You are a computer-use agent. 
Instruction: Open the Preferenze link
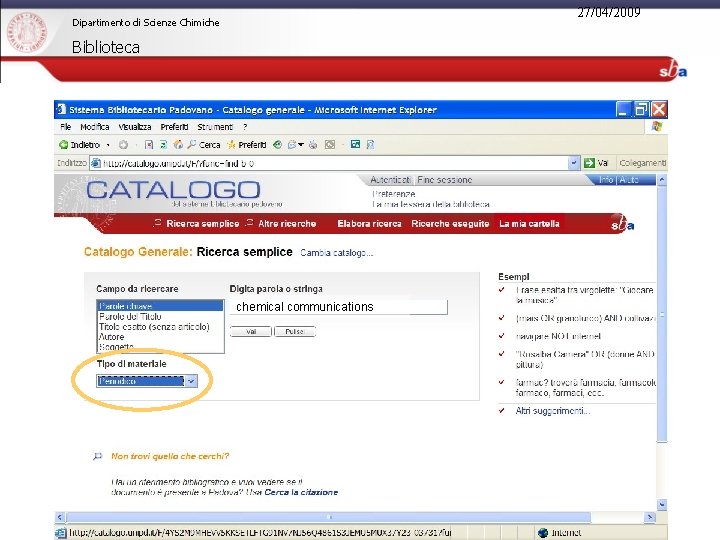tap(394, 194)
